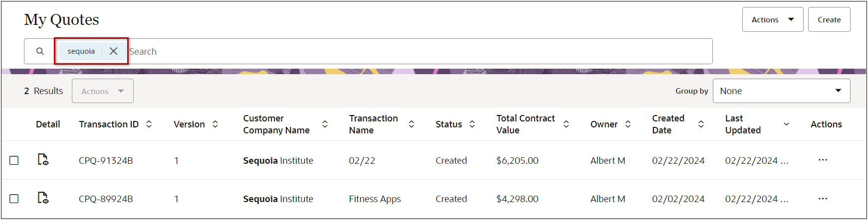The image size is (868, 220).
Task: Select checkbox for quote CPQ-89924B
Action: coord(14,199)
